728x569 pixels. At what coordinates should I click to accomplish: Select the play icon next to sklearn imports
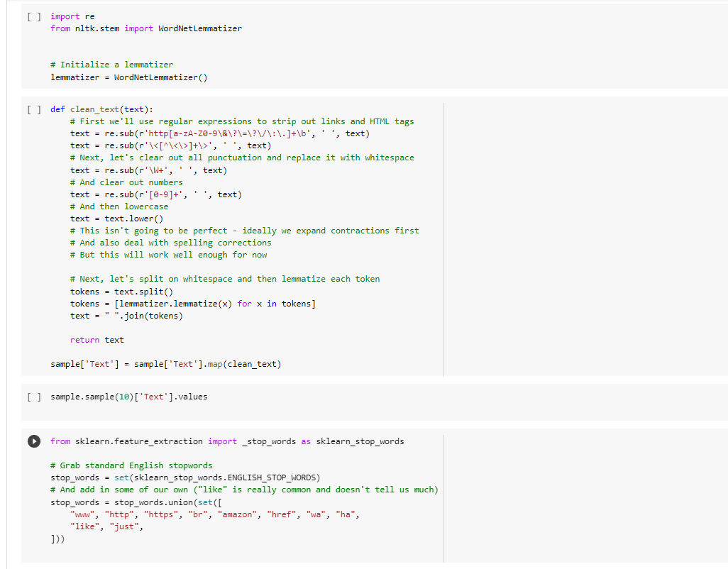click(x=33, y=441)
